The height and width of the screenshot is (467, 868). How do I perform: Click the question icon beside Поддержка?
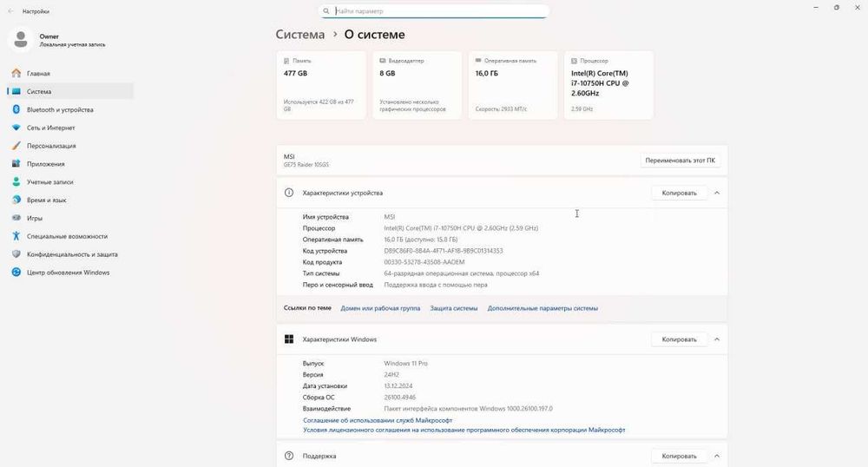tap(289, 456)
